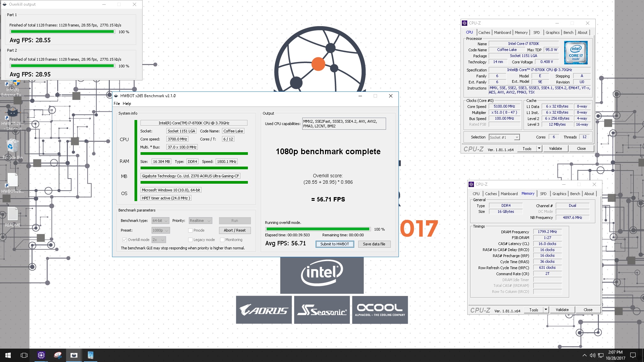Click Close button in lower CPU-Z window

tap(588, 310)
